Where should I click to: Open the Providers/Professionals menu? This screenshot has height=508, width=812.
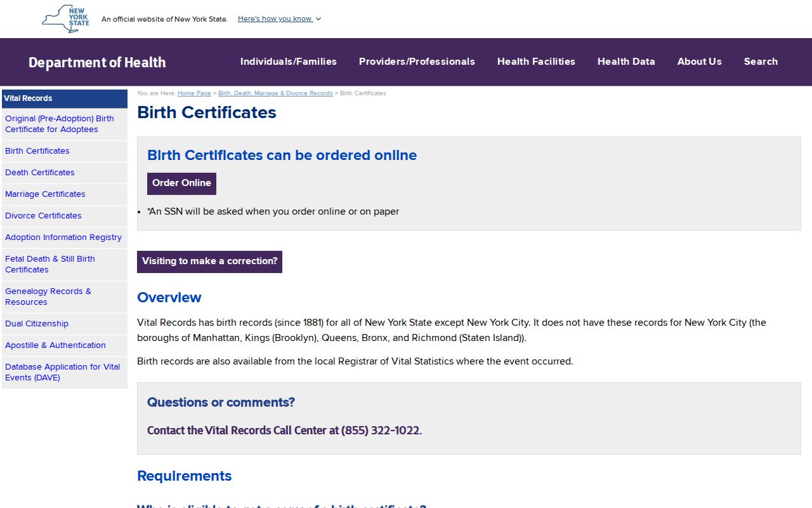(x=417, y=62)
